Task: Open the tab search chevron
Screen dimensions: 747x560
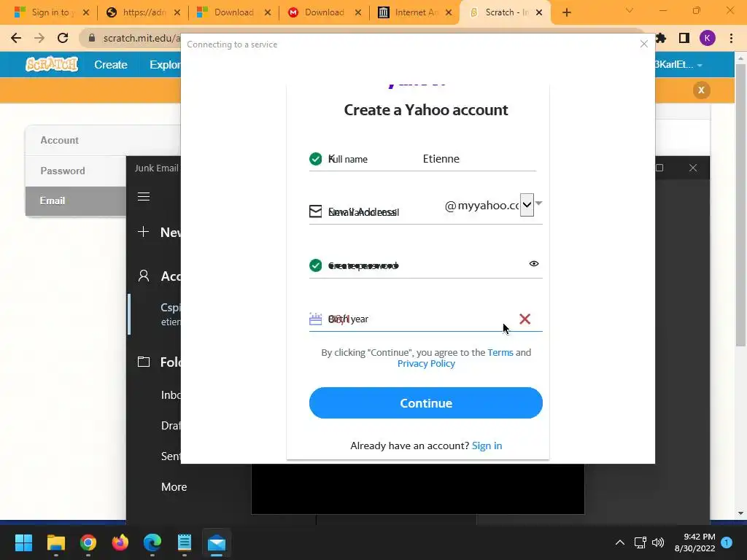Action: point(630,10)
